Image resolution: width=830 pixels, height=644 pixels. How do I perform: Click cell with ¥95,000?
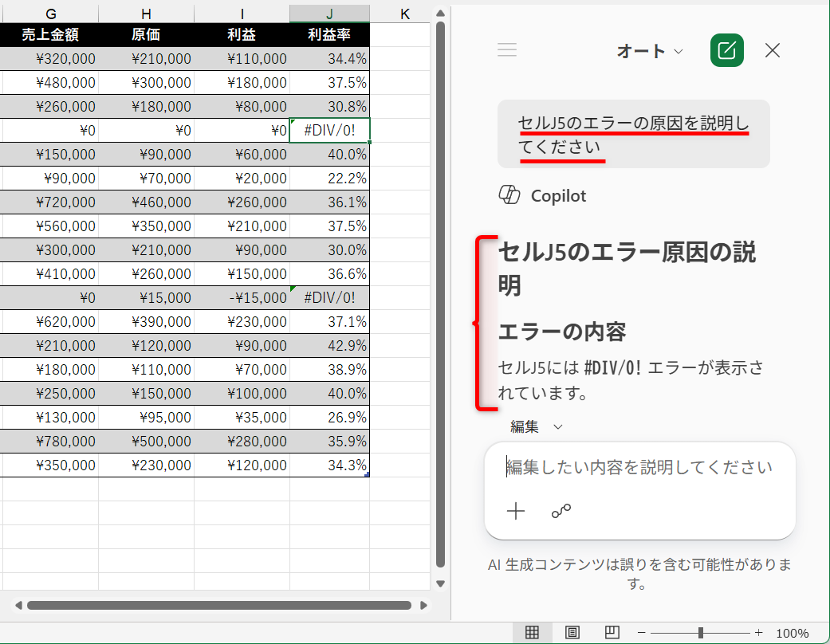[x=146, y=418]
